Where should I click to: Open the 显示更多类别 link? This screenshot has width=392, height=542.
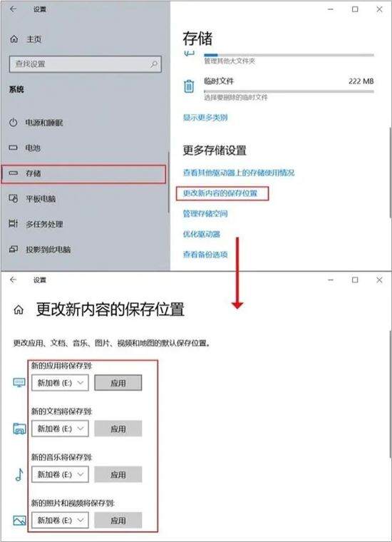point(205,118)
